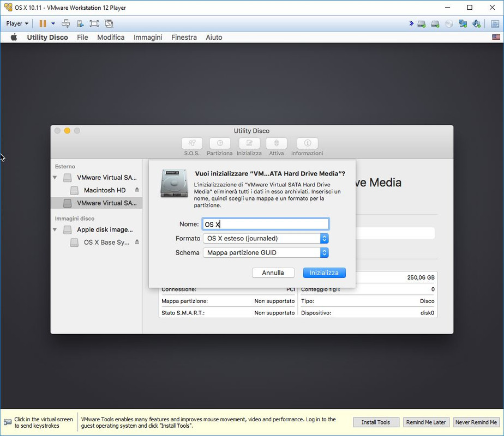Open the dropdown arrow next to pause icon

[x=53, y=23]
